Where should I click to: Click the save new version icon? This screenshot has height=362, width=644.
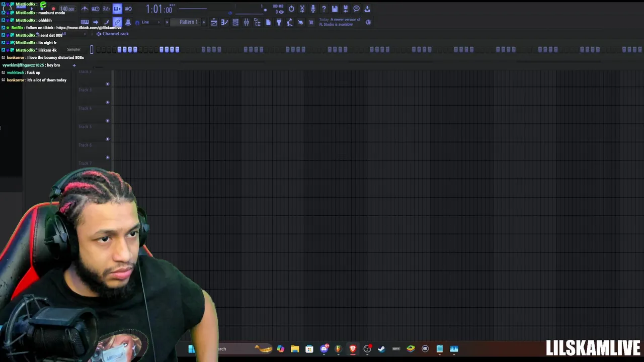tap(345, 9)
